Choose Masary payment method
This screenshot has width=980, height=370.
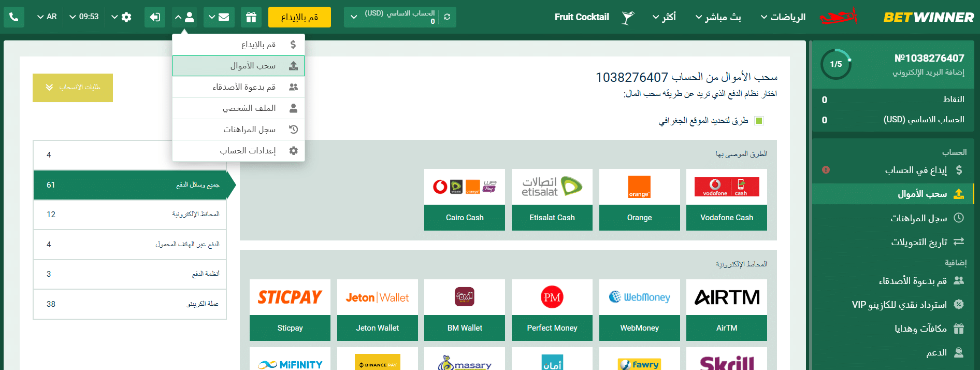(x=465, y=359)
